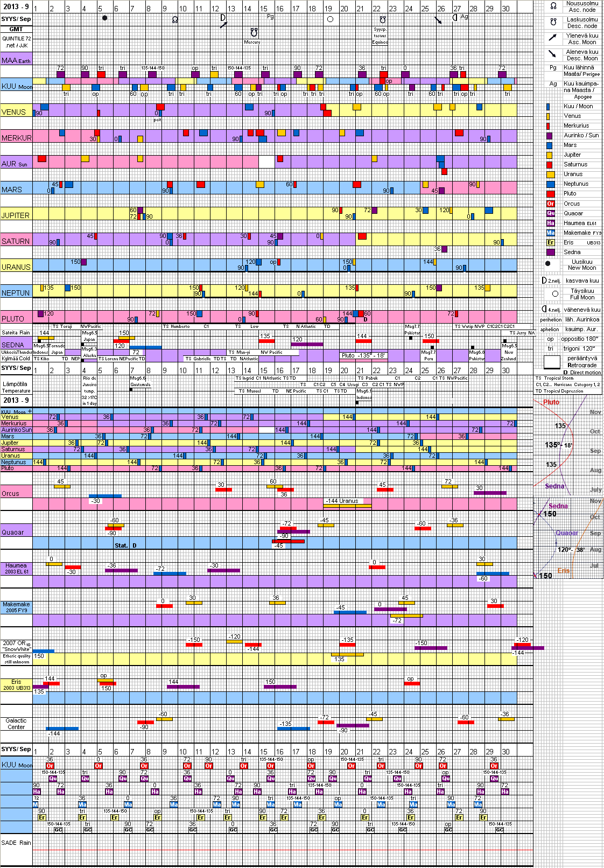Click the Desc. node symbol in the legend

tap(553, 22)
